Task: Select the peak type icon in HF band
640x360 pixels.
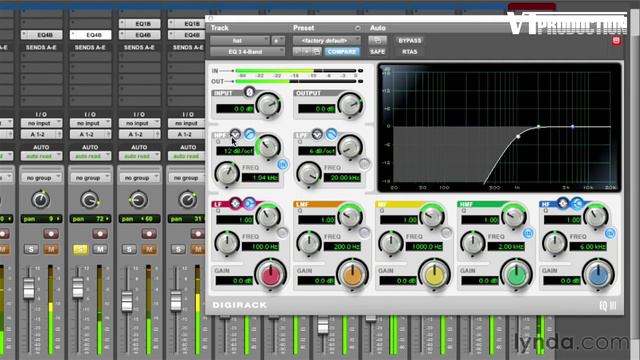Action: (x=563, y=203)
